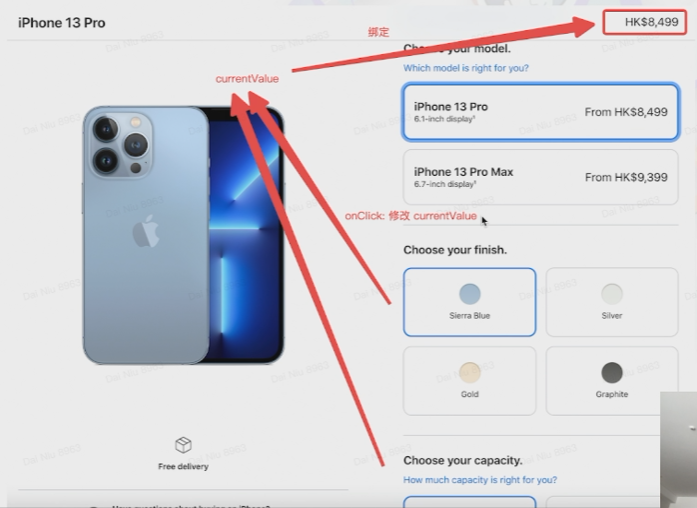This screenshot has width=697, height=508.
Task: Click the Apple logo on phone back
Action: click(146, 231)
